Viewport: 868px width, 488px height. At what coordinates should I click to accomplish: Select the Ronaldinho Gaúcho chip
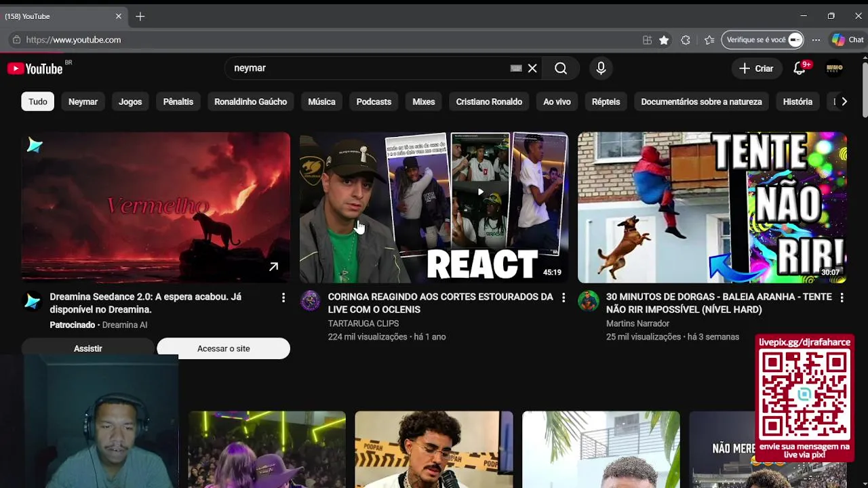[x=251, y=102]
